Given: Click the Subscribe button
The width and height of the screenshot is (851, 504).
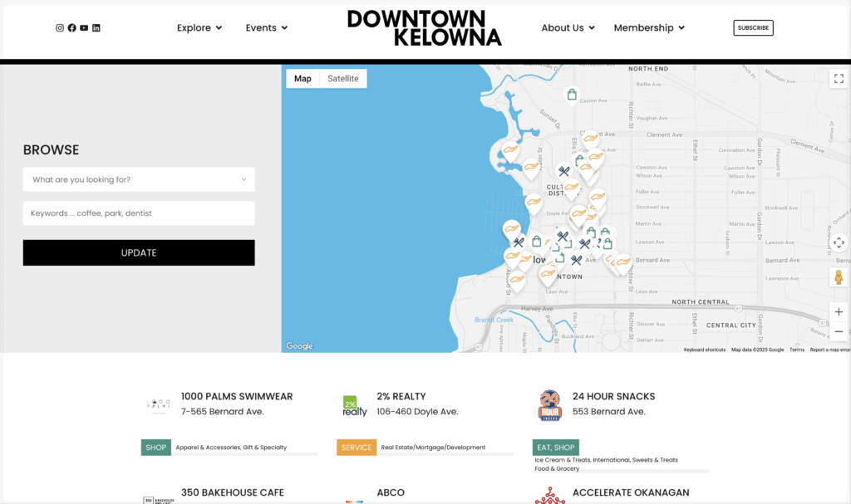Looking at the screenshot, I should pos(753,28).
